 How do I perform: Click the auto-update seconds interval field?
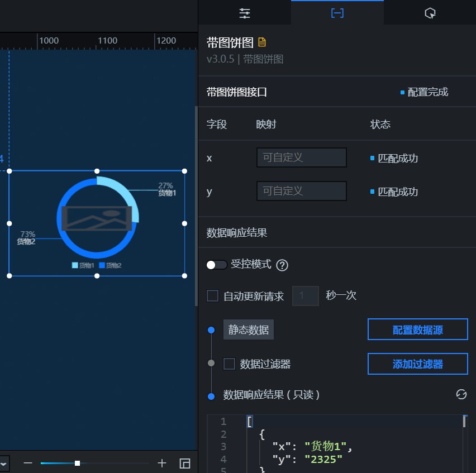[x=306, y=295]
